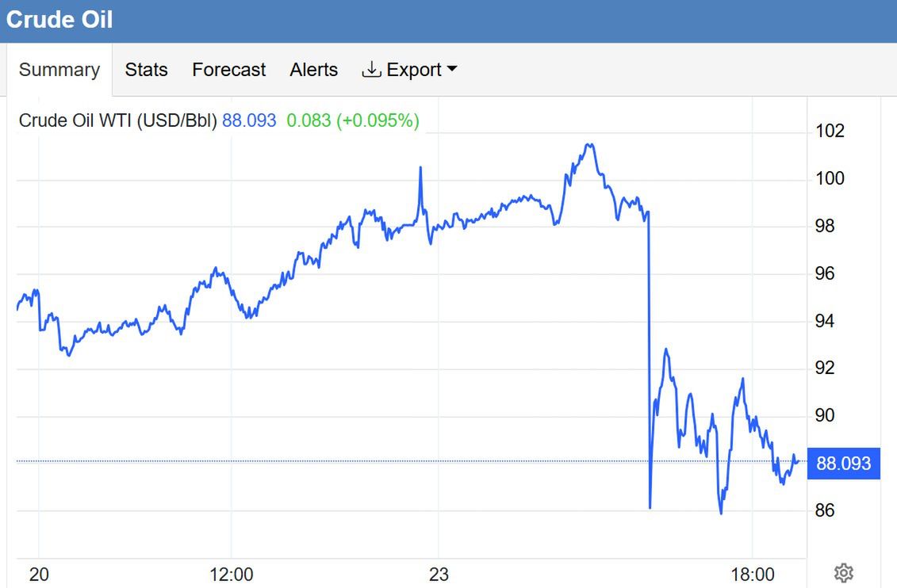Image resolution: width=897 pixels, height=588 pixels.
Task: Switch to the Stats tab
Action: click(x=146, y=70)
